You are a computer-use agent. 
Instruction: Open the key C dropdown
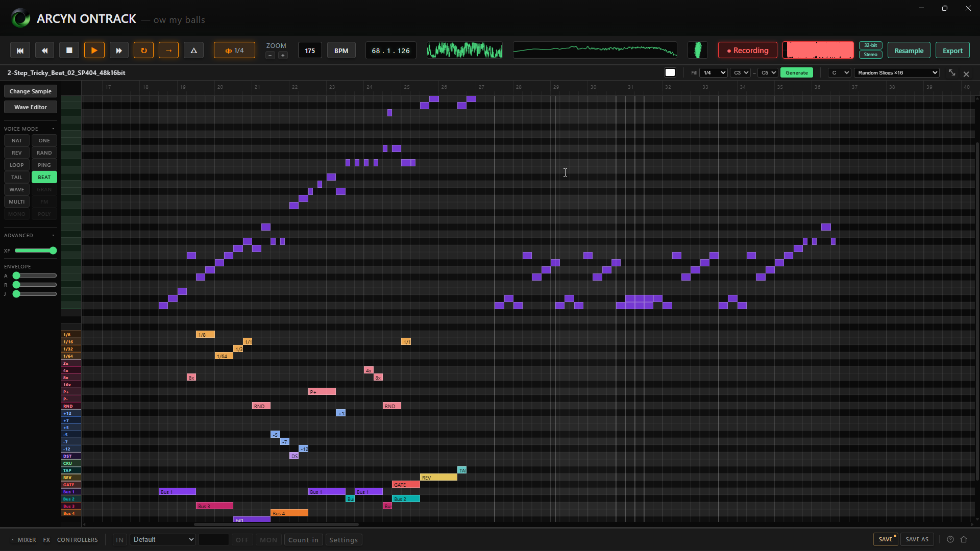pos(839,72)
